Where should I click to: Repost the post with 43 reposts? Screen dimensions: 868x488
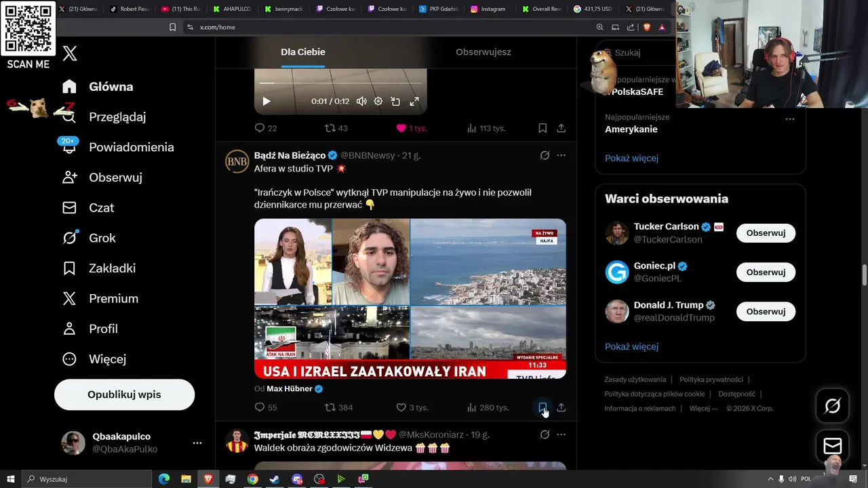336,128
